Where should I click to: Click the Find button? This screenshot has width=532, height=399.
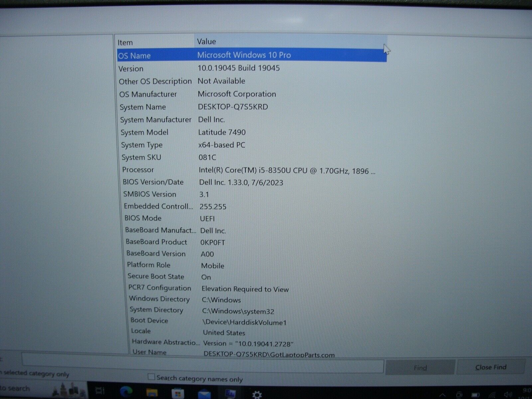(420, 367)
